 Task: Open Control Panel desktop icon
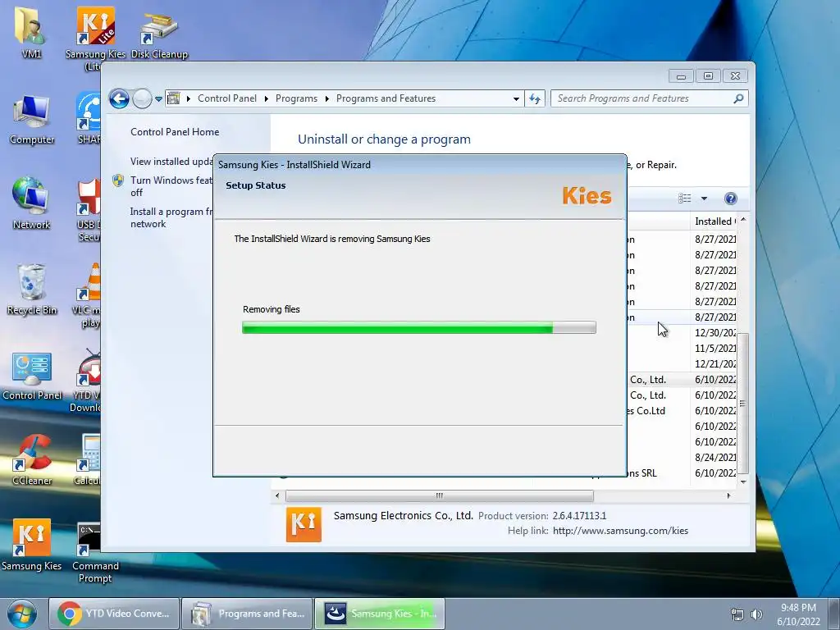(32, 375)
